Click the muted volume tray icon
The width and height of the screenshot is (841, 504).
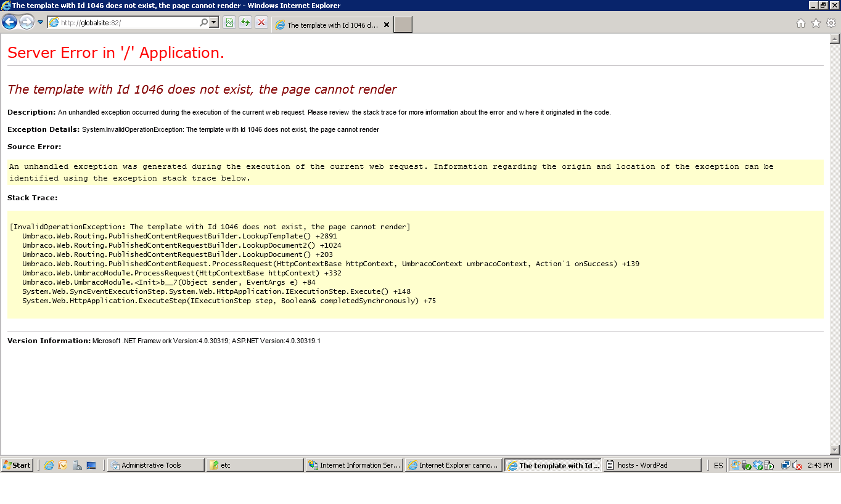tap(797, 466)
